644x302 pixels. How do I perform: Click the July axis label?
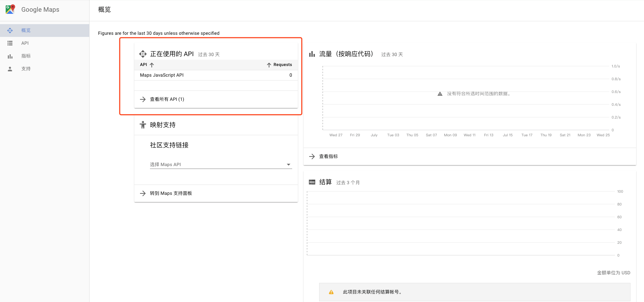374,135
